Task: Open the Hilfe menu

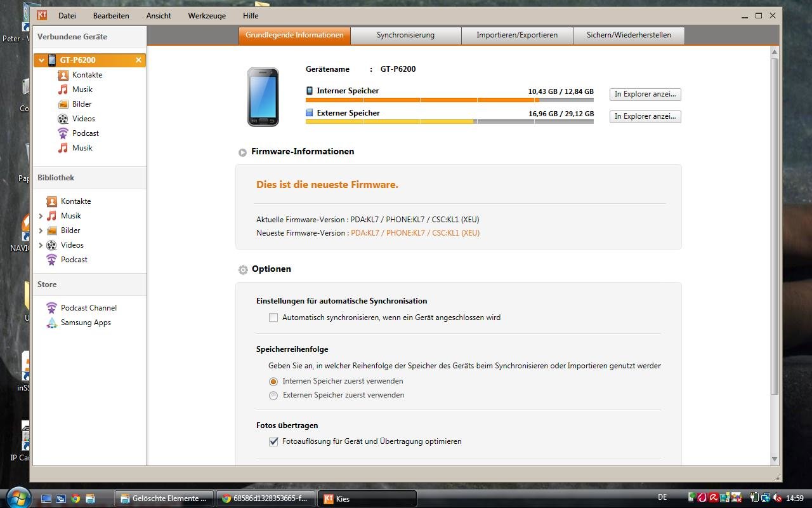Action: tap(251, 16)
